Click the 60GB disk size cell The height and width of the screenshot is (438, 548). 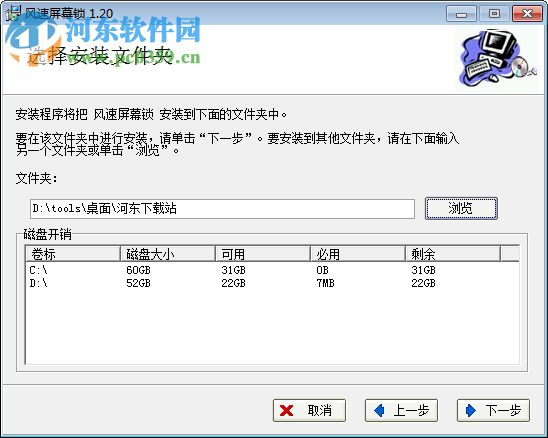coord(138,270)
